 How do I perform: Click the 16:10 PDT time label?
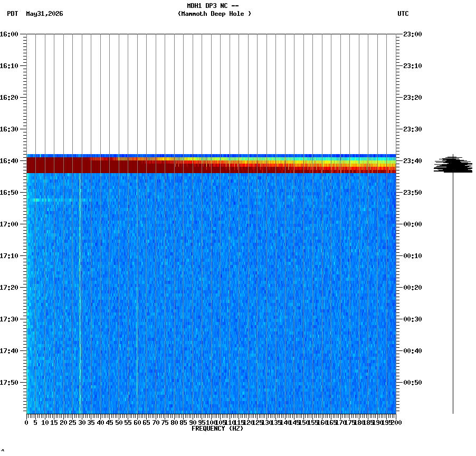[9, 66]
